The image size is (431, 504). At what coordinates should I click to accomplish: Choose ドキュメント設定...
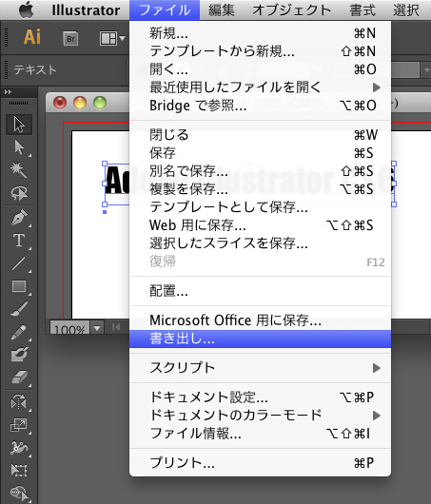pos(260,397)
